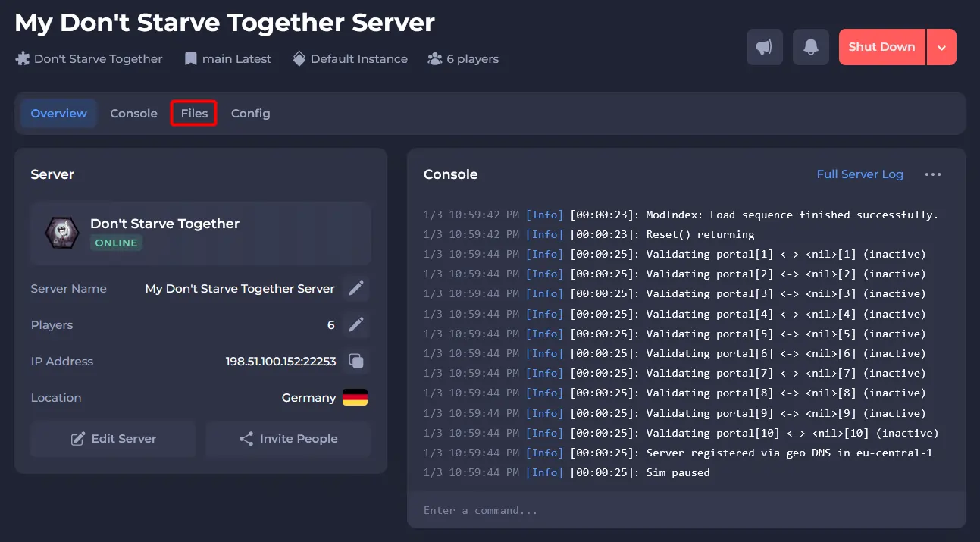The width and height of the screenshot is (980, 542).
Task: Switch to the Config tab
Action: tap(251, 114)
